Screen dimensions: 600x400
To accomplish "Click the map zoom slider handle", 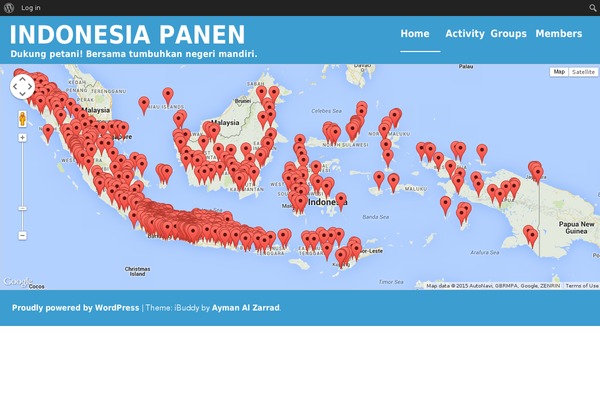I will point(23,209).
